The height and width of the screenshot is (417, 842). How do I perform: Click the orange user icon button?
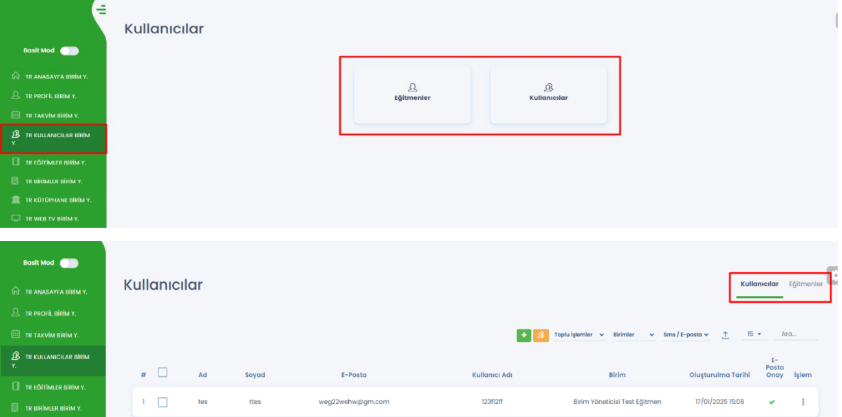tap(540, 334)
